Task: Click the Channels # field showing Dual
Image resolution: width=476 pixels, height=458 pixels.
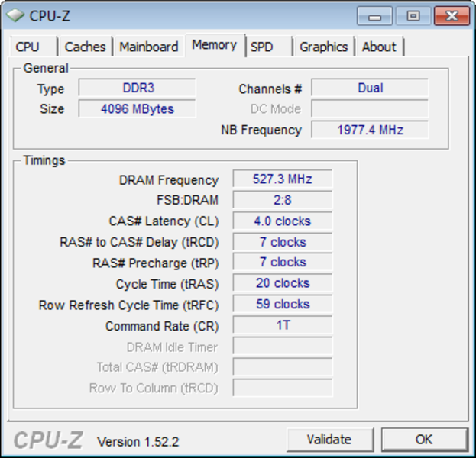Action: pyautogui.click(x=370, y=88)
